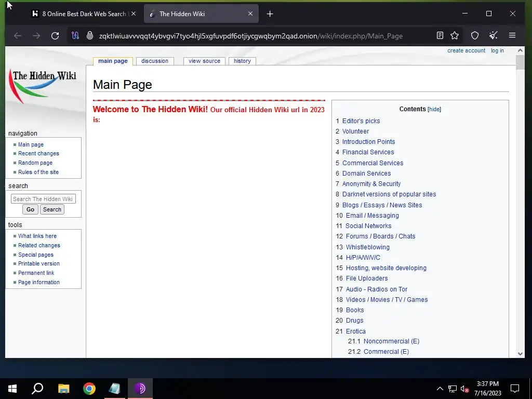The height and width of the screenshot is (399, 532).
Task: Bookmark this page with the star icon
Action: tap(455, 36)
